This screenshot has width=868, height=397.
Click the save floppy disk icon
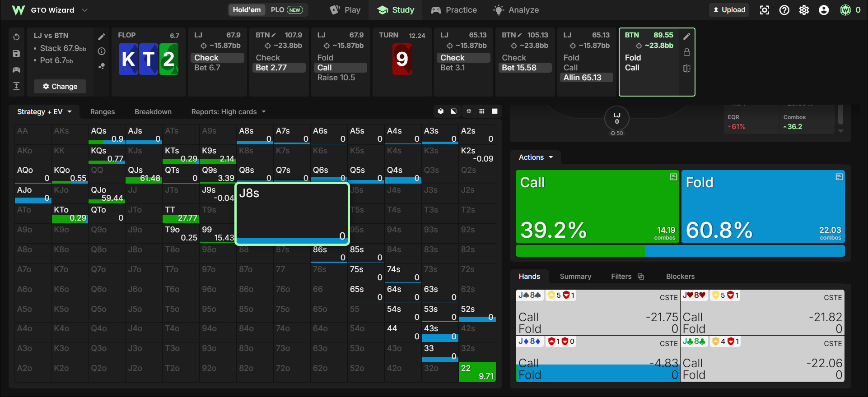pos(16,53)
